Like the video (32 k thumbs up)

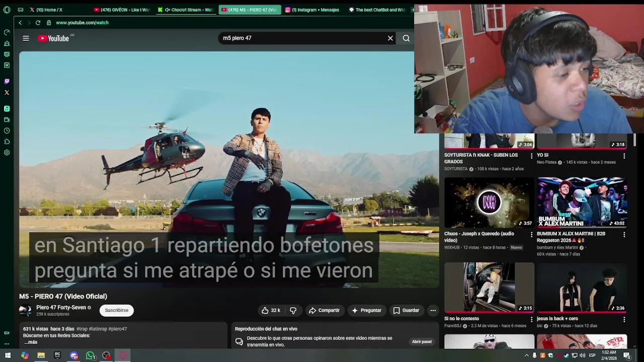(x=270, y=311)
